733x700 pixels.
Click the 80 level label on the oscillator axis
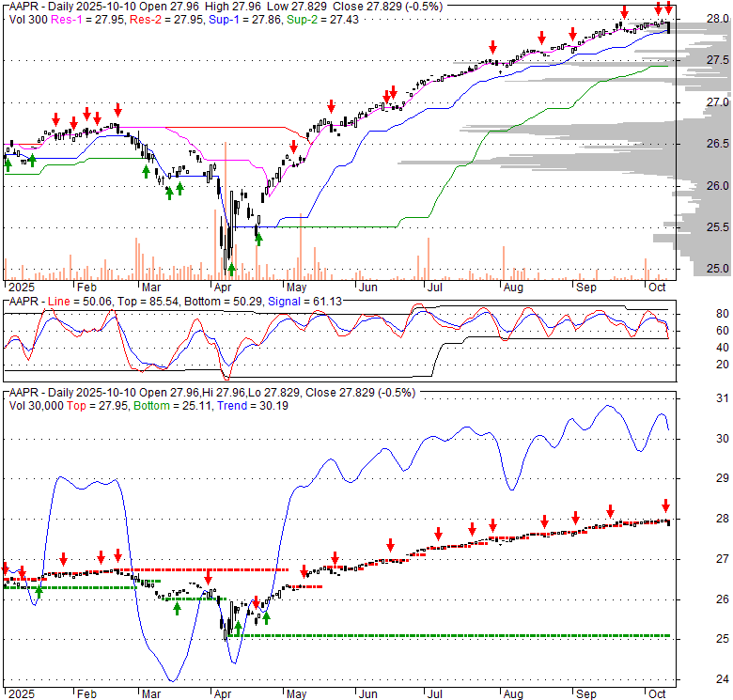[723, 314]
